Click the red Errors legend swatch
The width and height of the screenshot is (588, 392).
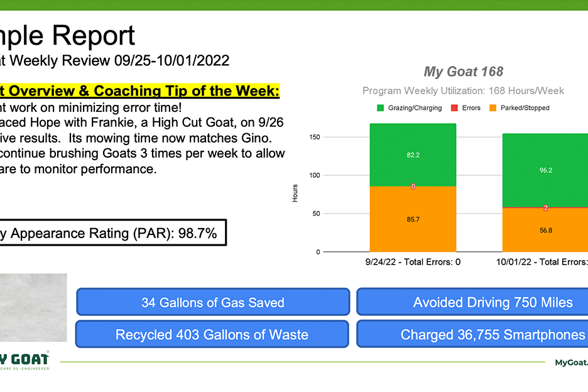[454, 108]
